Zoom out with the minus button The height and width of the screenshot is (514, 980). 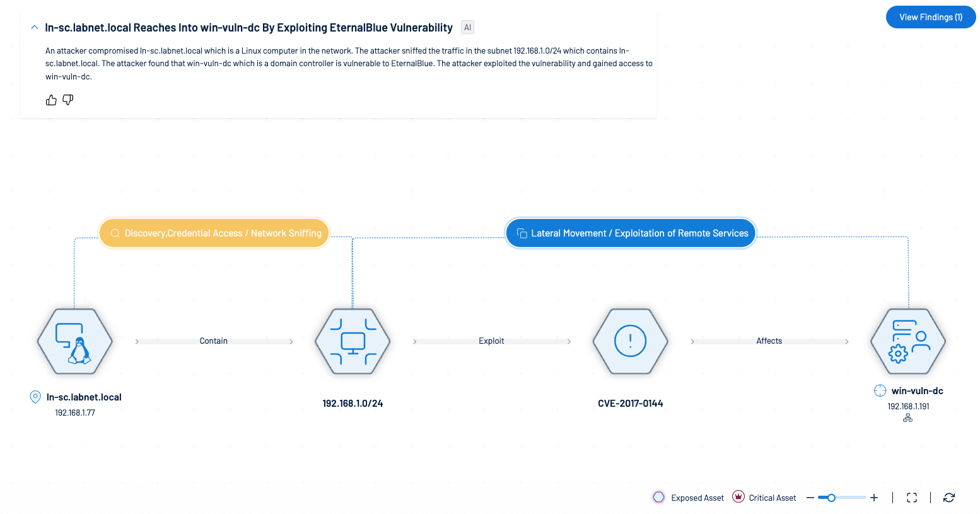tap(810, 498)
